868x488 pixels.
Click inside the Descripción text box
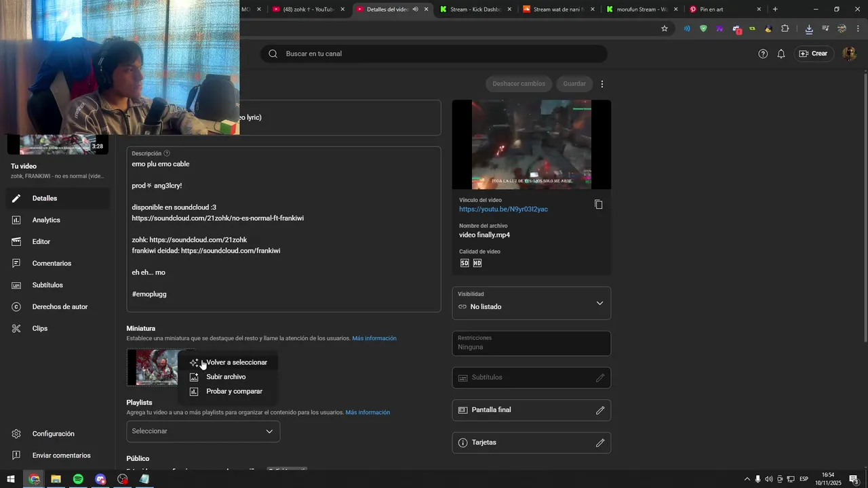pyautogui.click(x=284, y=229)
